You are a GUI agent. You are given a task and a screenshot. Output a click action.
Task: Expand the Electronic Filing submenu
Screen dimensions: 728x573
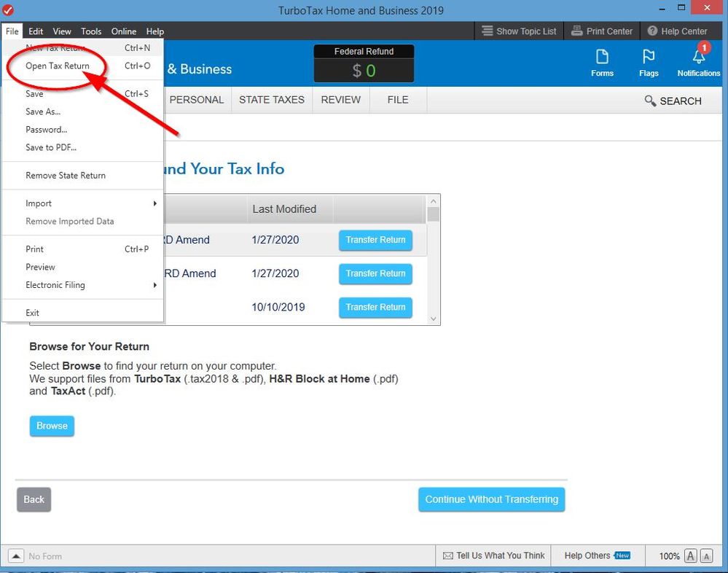pos(82,285)
